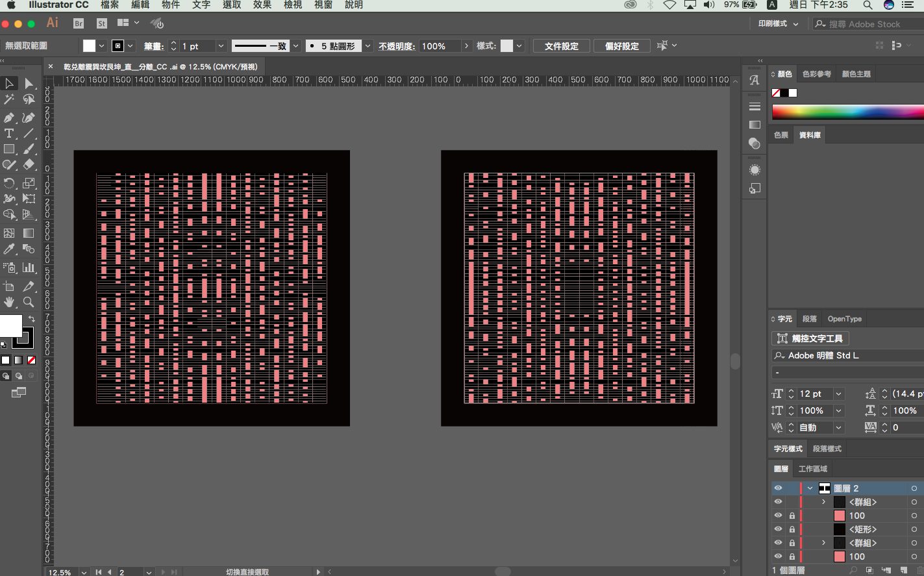
Task: Click the 觸控文字工具 button
Action: [810, 338]
